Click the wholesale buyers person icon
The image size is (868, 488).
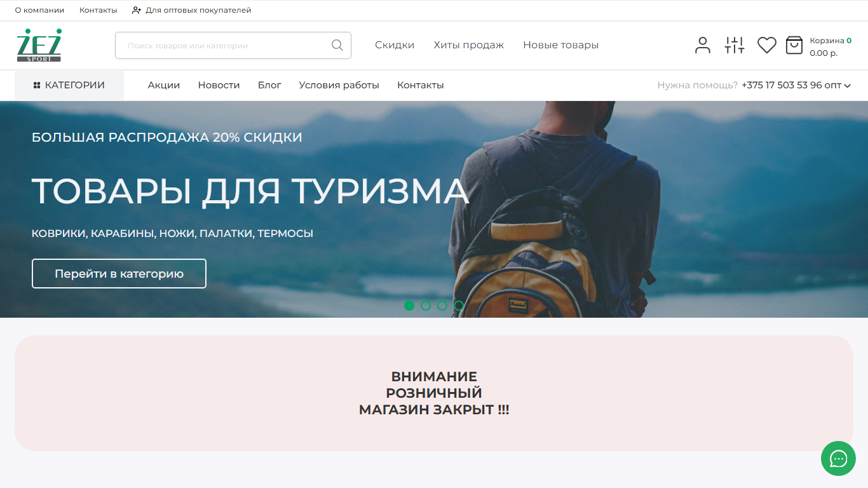point(137,10)
